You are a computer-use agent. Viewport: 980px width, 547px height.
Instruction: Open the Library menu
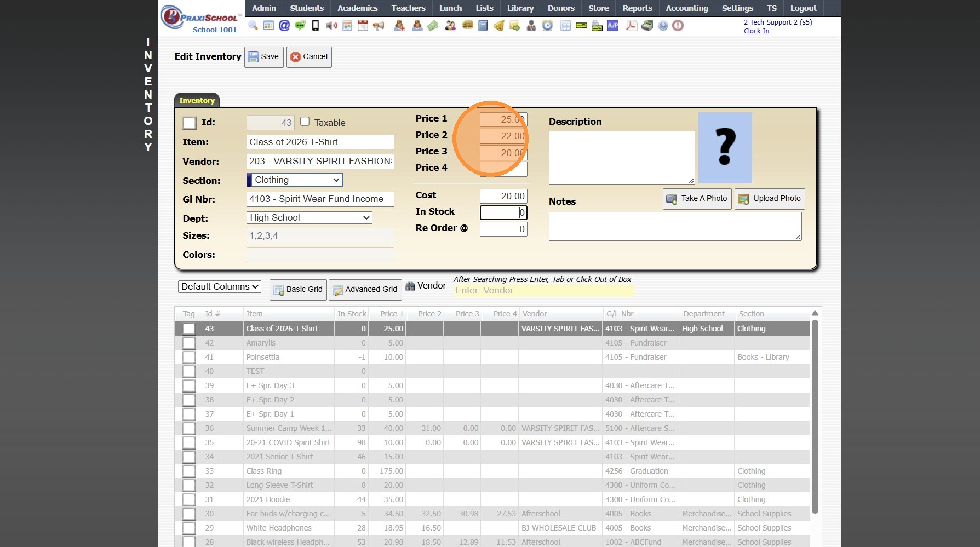520,8
